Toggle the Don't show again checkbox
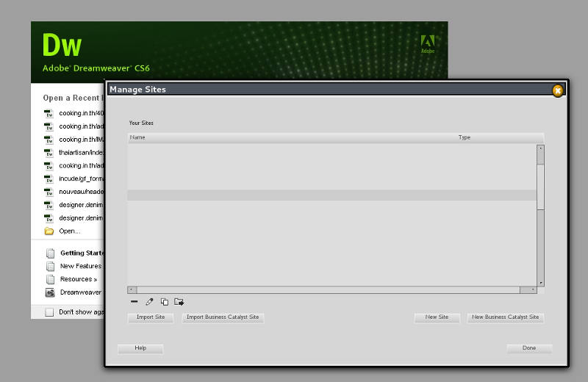Screen dimensions: 588x382 pos(49,312)
